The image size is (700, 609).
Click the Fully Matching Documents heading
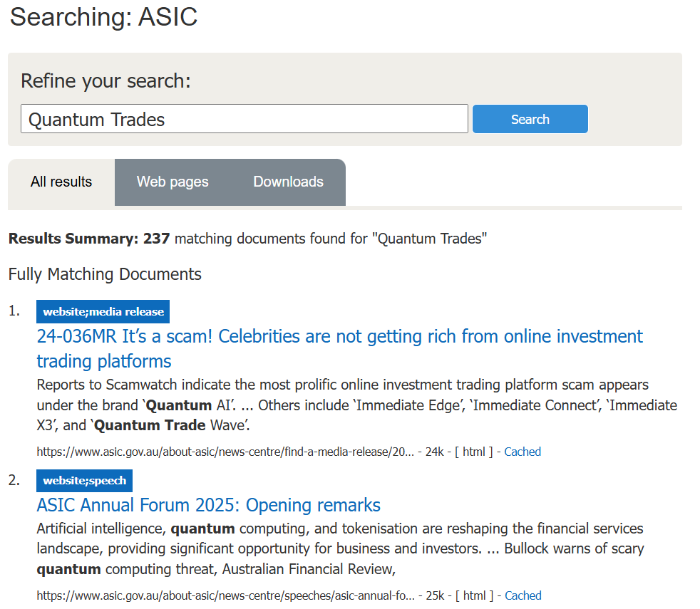(x=105, y=274)
